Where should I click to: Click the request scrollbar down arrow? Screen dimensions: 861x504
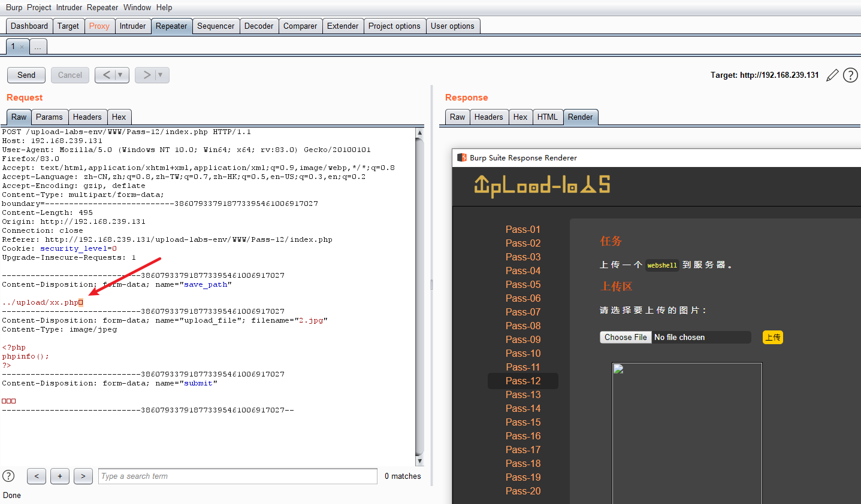(x=419, y=461)
